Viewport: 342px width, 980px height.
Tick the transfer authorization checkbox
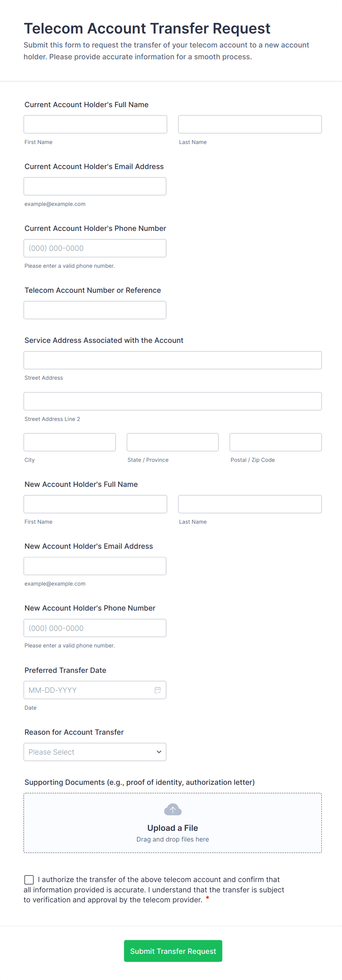tap(29, 879)
